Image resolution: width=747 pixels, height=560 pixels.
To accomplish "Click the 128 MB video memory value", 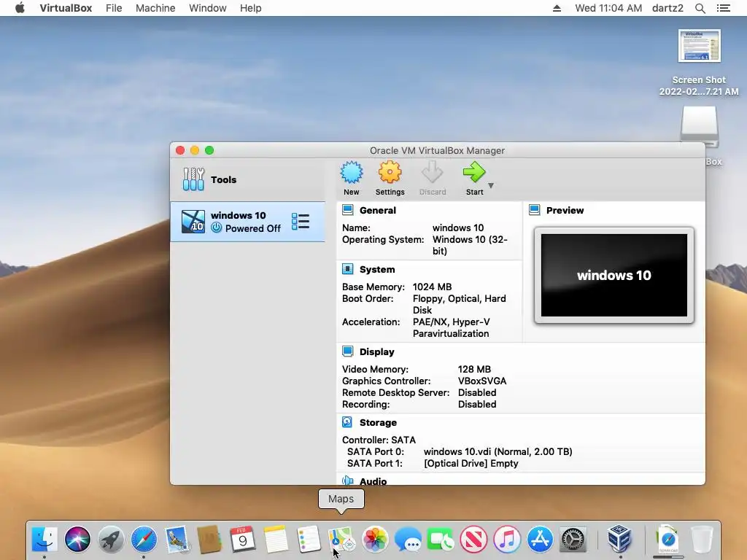I will (x=474, y=369).
